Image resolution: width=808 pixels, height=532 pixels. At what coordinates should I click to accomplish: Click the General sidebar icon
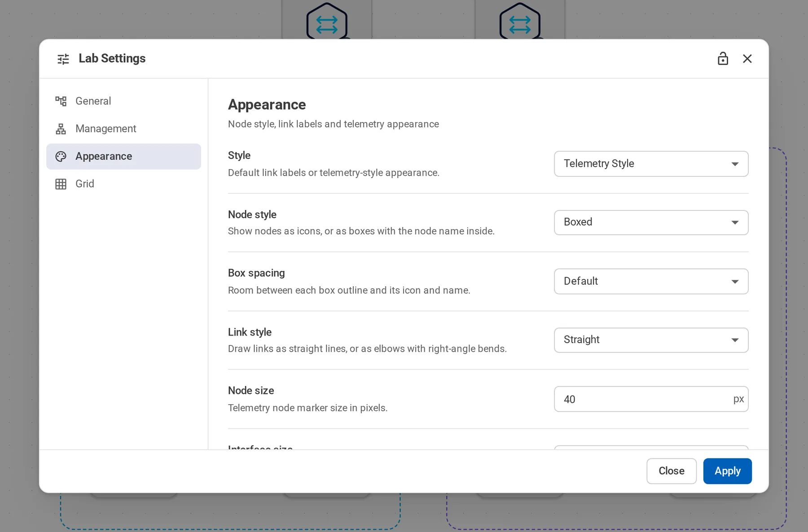[x=61, y=101]
